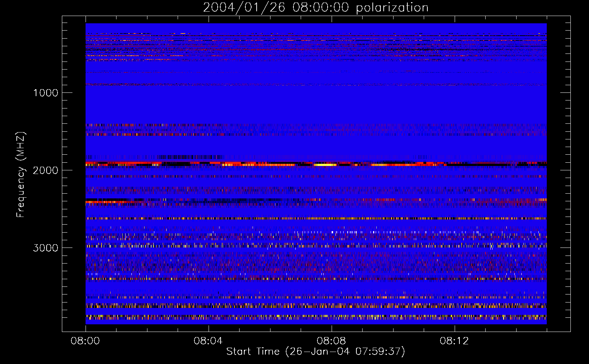Screen dimensions: 589x364
Task: Click the '08:12' time tick label
Action: pos(454,341)
